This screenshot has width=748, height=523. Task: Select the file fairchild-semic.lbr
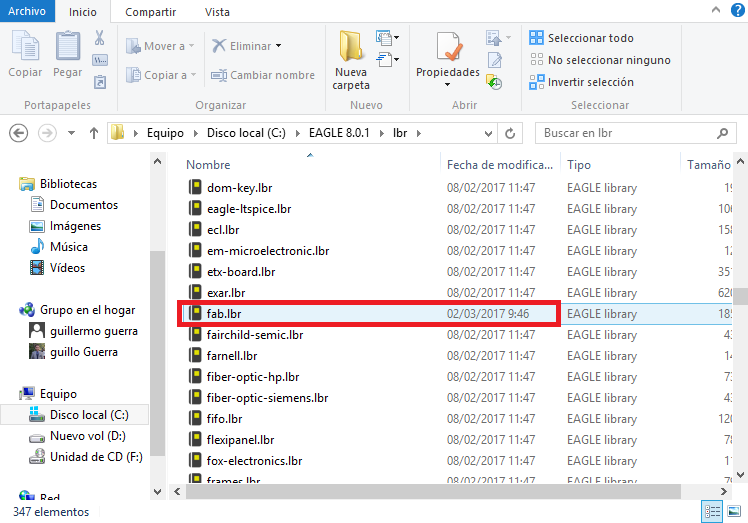[x=246, y=335]
